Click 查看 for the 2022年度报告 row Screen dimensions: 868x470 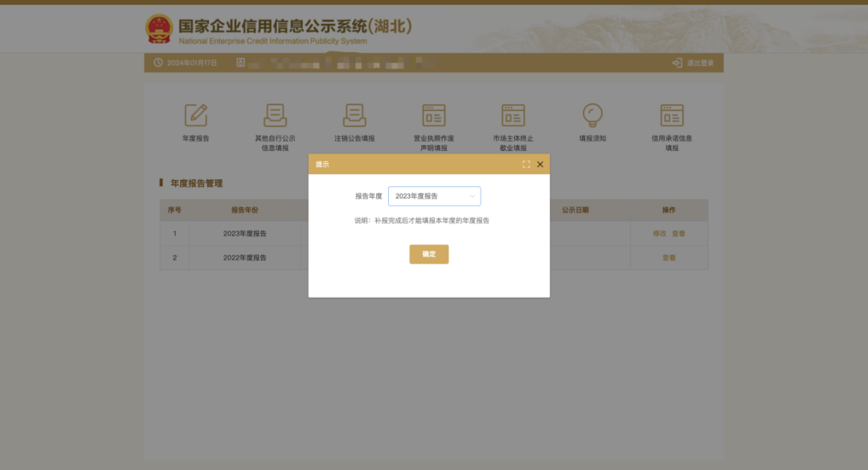coord(669,258)
